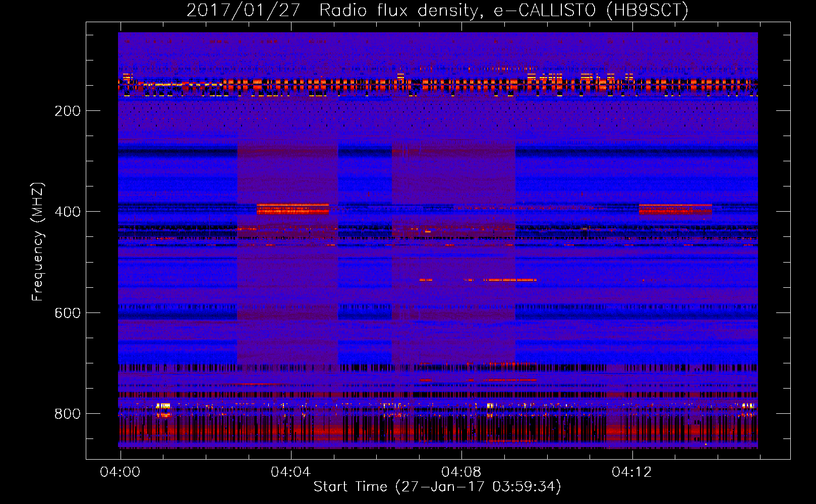Screen dimensions: 816x504
Task: Click the 800 frequency tick label
Action: [x=68, y=414]
